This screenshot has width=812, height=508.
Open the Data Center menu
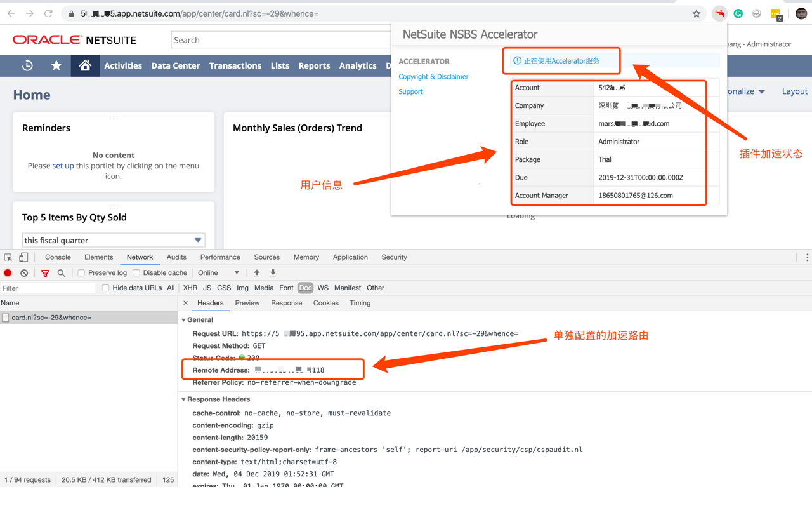point(176,65)
